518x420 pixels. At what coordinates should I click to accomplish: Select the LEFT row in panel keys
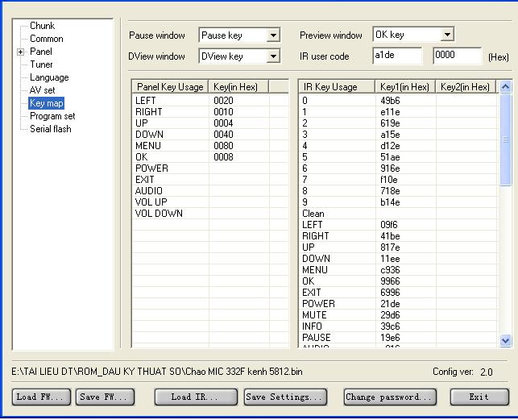tap(210, 101)
